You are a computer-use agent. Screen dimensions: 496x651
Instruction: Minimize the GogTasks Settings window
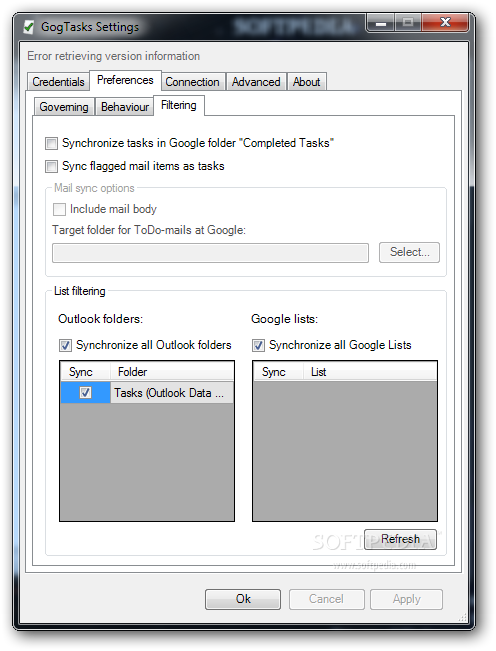click(x=381, y=23)
